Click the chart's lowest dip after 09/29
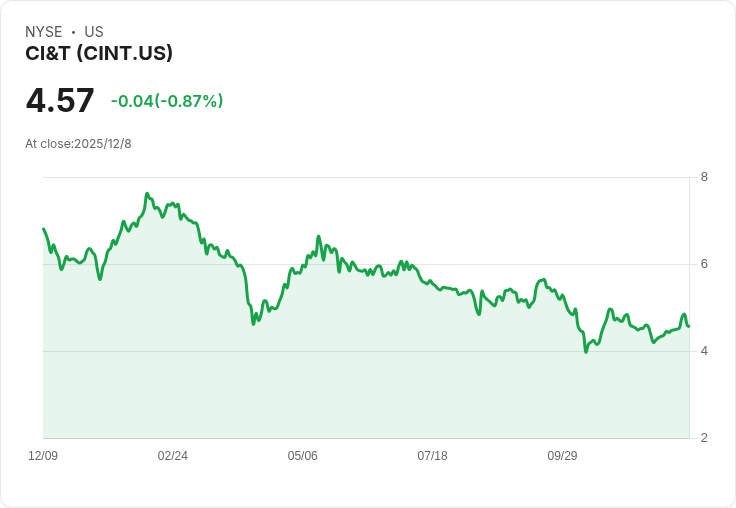This screenshot has width=736, height=508. pyautogui.click(x=586, y=352)
